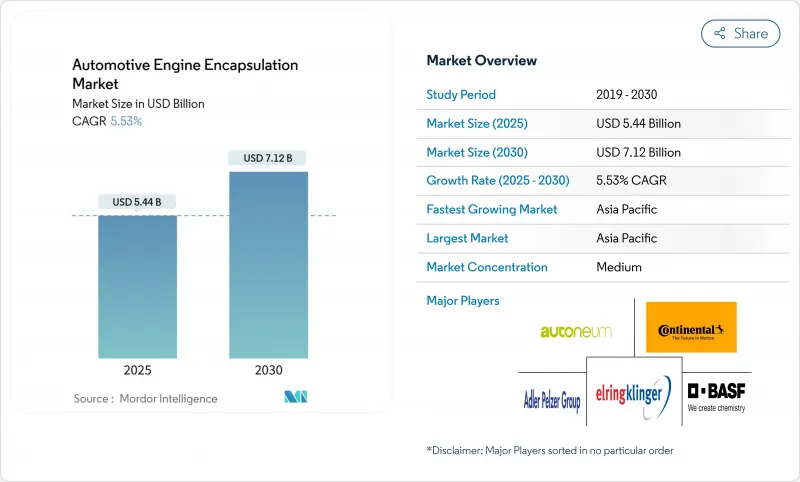Click the Source: Mordor Intelligence text
Image resolution: width=800 pixels, height=482 pixels.
tap(145, 399)
